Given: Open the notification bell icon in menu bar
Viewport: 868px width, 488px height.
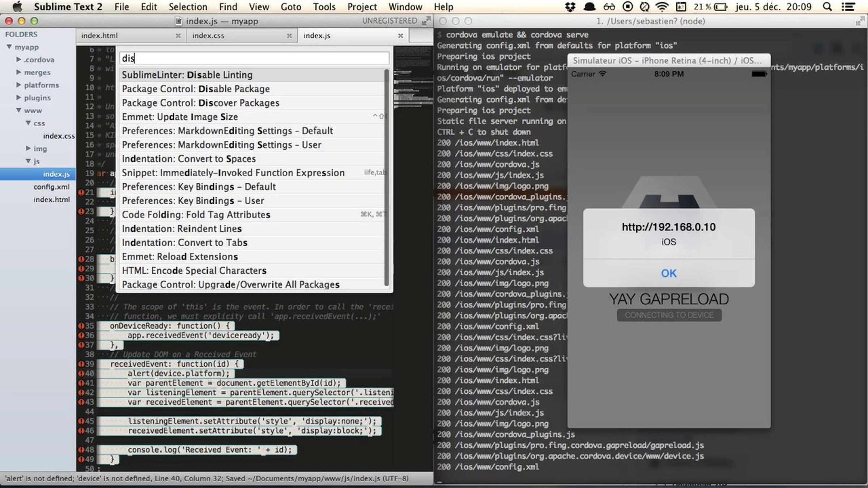Looking at the screenshot, I should coord(590,7).
